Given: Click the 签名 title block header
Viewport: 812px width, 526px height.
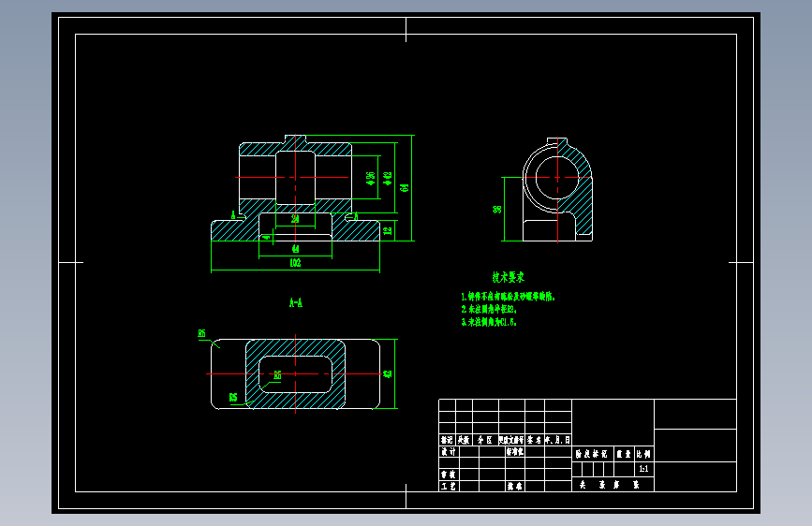Looking at the screenshot, I should tap(535, 440).
